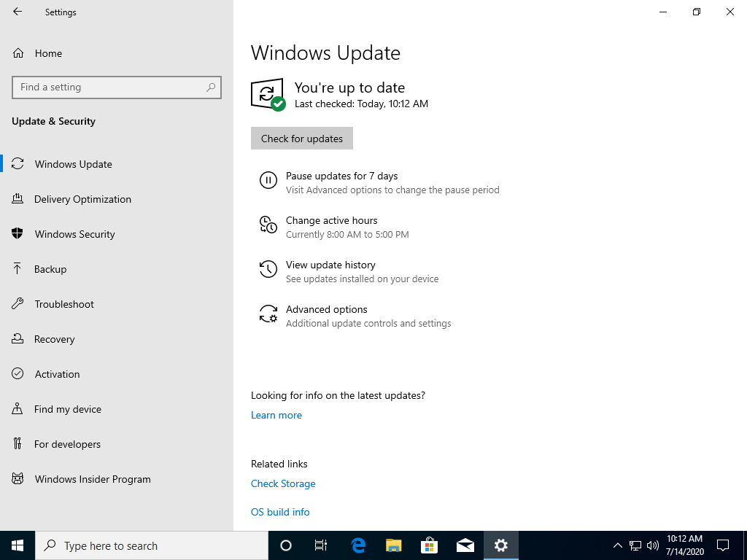Click the For developers tools icon
The width and height of the screenshot is (747, 560).
pos(18,444)
